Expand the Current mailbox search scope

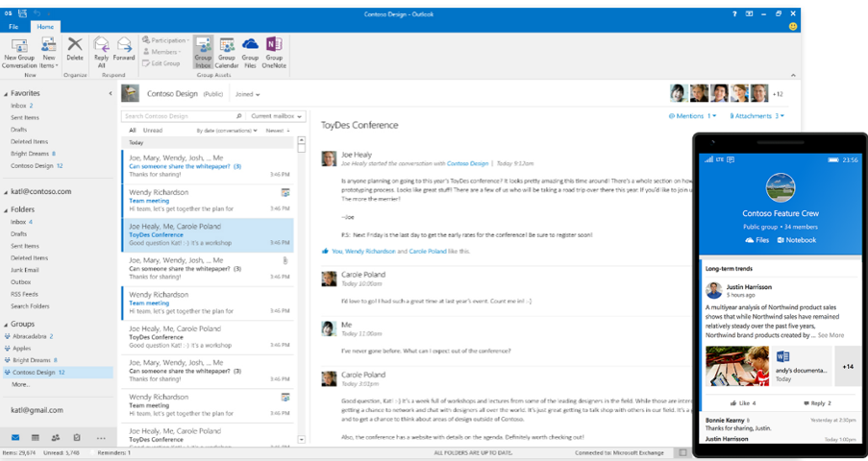pos(277,115)
